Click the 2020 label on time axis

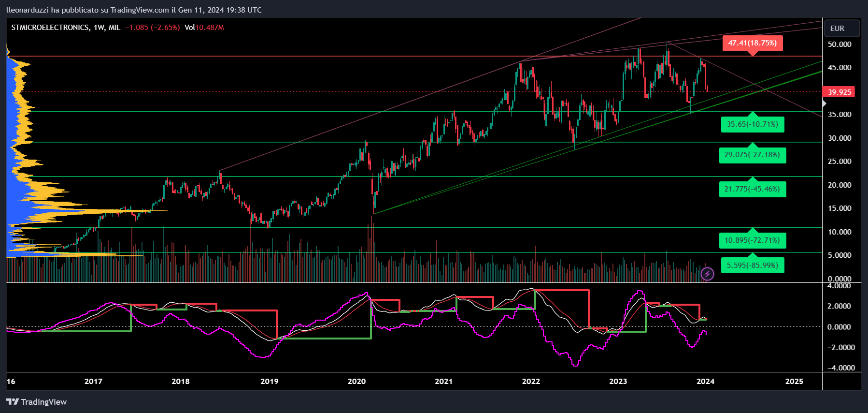tap(357, 381)
